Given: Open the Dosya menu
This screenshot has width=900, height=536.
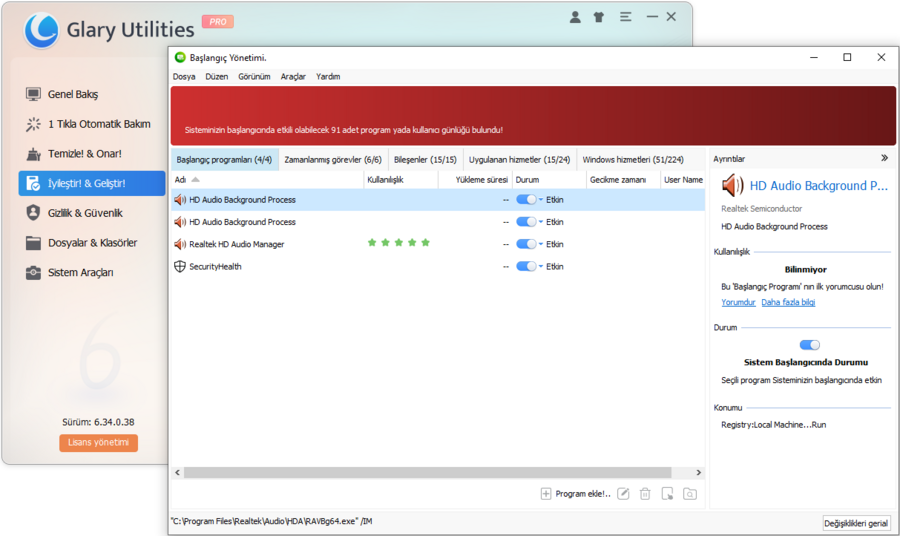Looking at the screenshot, I should (x=184, y=76).
